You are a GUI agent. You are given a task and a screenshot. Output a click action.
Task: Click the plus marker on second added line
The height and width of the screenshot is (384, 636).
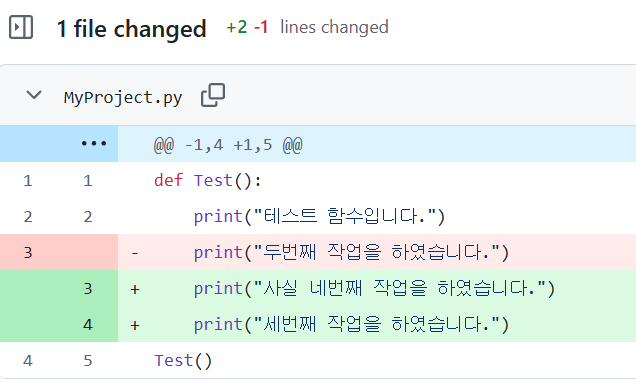[135, 325]
